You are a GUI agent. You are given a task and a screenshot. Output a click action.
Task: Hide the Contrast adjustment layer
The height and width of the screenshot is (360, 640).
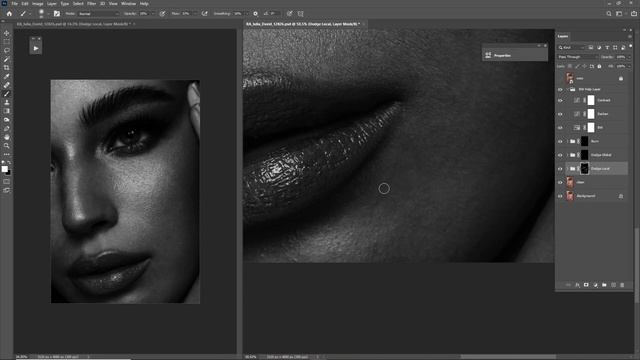560,100
